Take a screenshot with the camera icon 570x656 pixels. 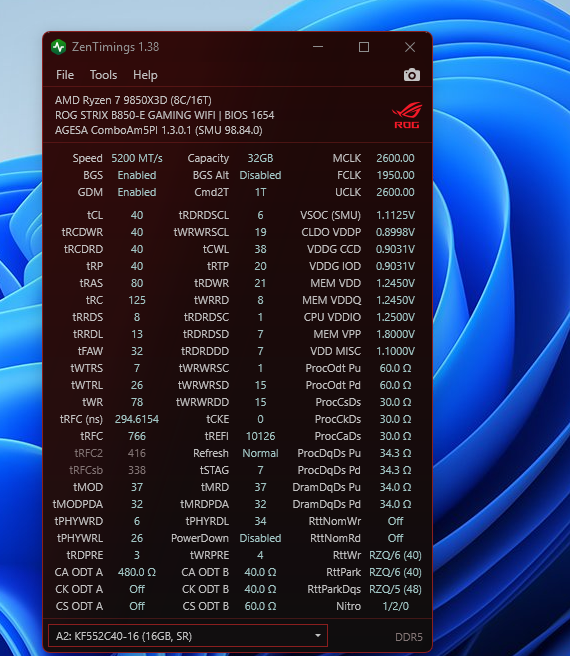pos(411,75)
